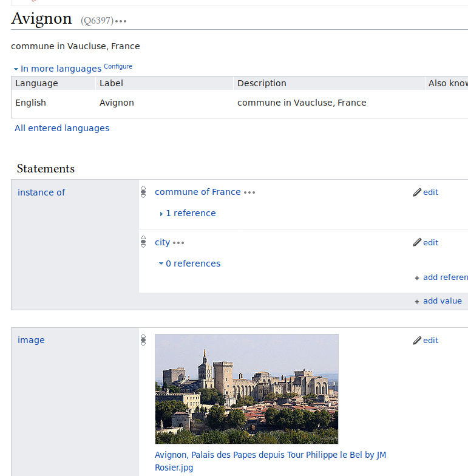Viewport: 468px width, 476px height.
Task: Open All entered languages
Action: pyautogui.click(x=62, y=128)
